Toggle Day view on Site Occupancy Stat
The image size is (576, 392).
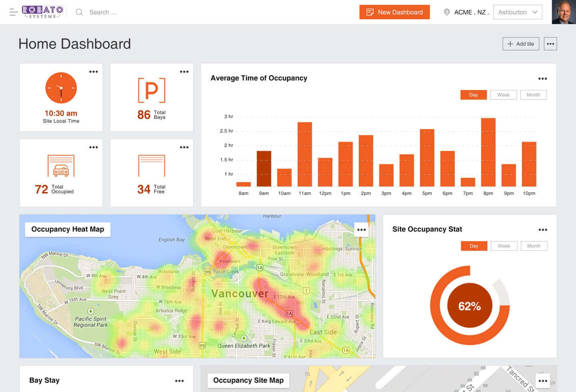[x=474, y=246]
